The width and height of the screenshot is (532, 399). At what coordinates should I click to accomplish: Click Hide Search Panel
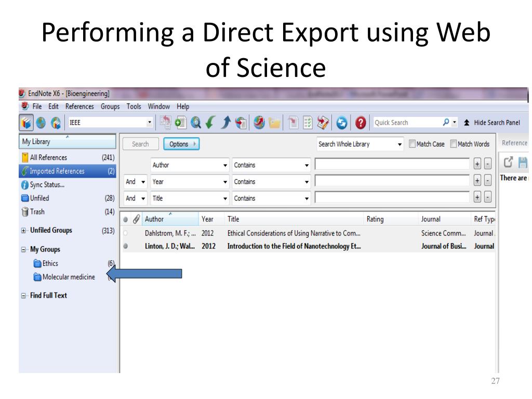491,123
